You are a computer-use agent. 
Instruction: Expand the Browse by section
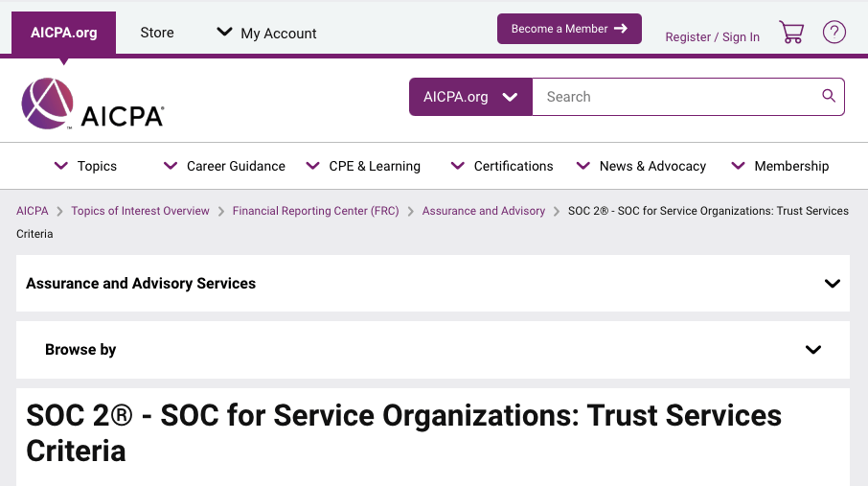pyautogui.click(x=812, y=350)
